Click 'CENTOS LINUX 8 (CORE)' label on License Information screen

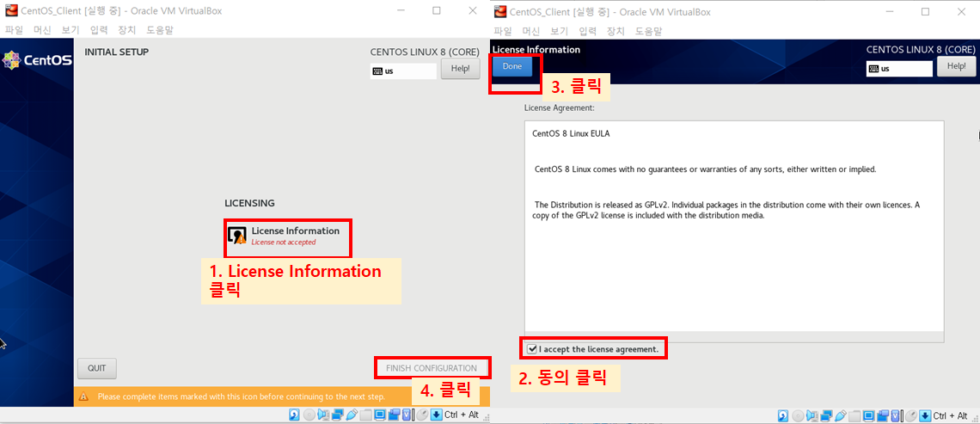click(x=920, y=49)
